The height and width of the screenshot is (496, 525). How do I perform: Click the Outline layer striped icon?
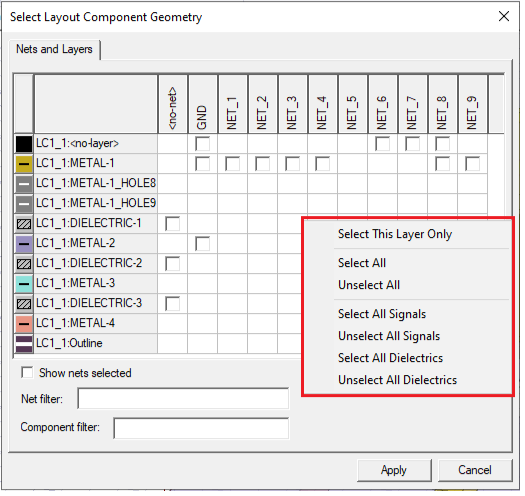click(x=24, y=344)
